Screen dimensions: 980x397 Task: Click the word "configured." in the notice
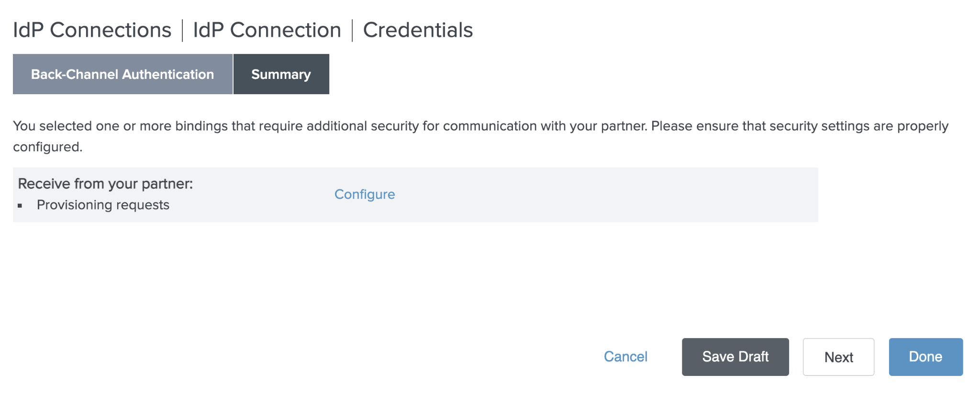pyautogui.click(x=48, y=147)
